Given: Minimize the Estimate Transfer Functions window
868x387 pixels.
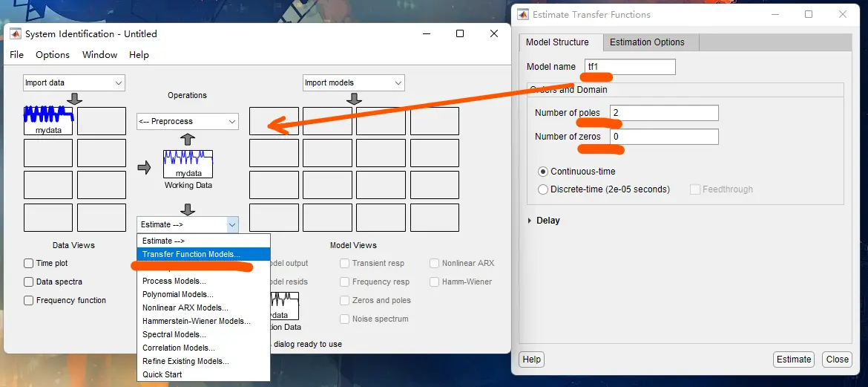Looking at the screenshot, I should coord(775,14).
